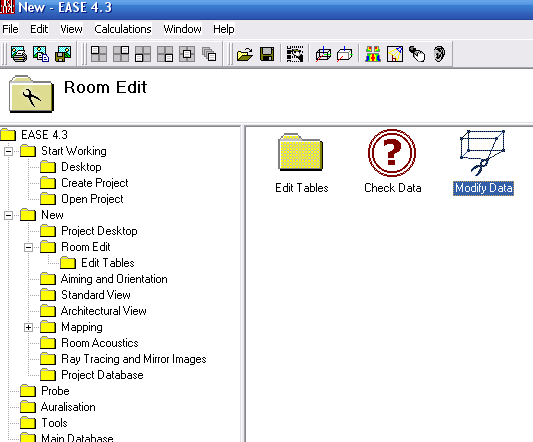Open the Modify Data wireframe pliers icon
Image resolution: width=533 pixels, height=442 pixels.
[x=483, y=153]
